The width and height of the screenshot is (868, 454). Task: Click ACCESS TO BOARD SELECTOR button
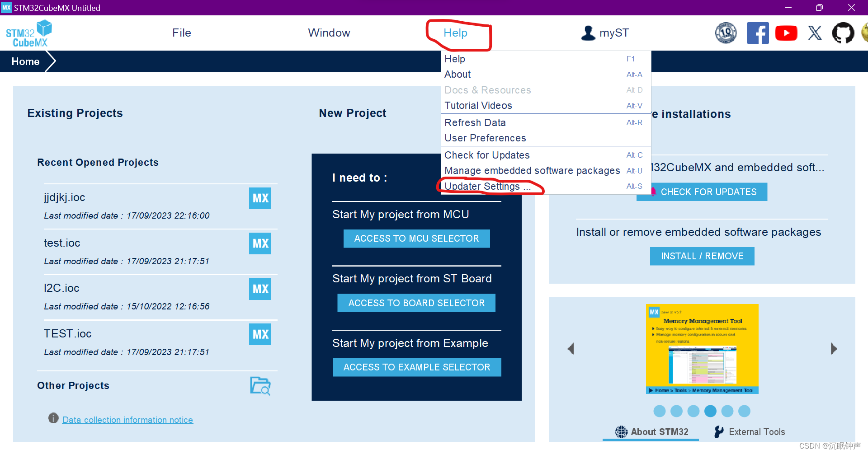click(x=416, y=303)
